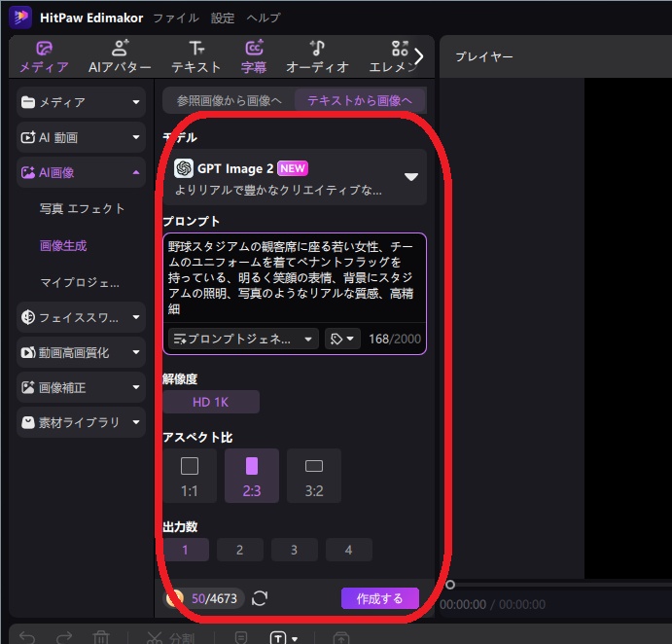Select HD 1K resolution

coord(211,402)
